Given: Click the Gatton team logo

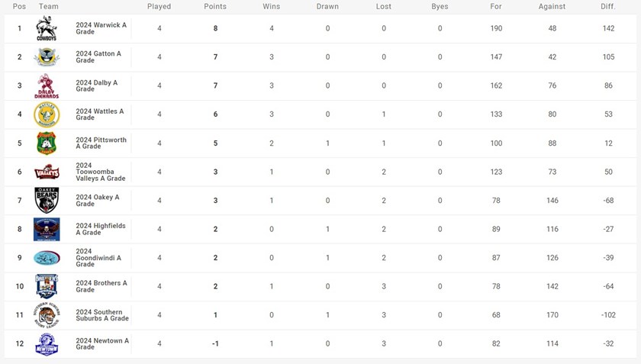Looking at the screenshot, I should tap(47, 57).
